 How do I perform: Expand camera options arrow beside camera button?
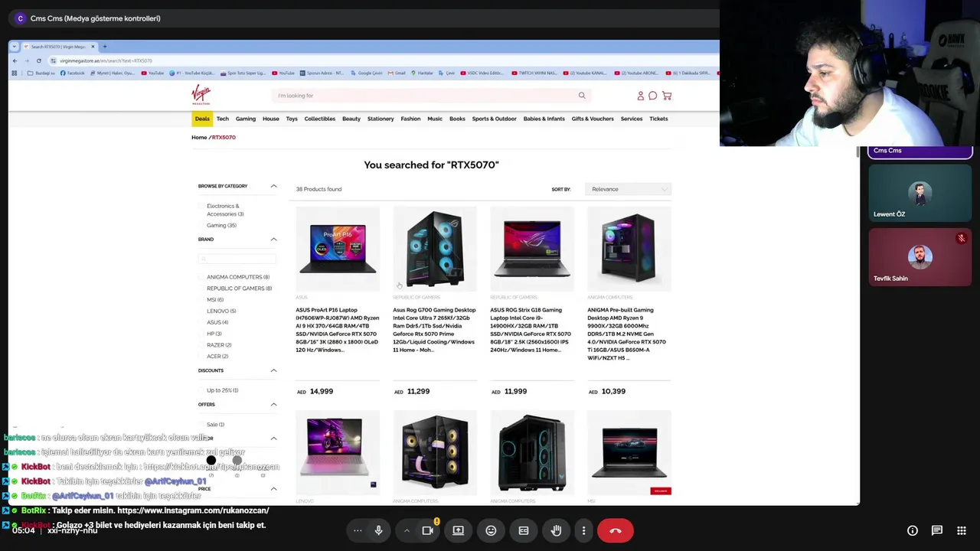tap(407, 530)
